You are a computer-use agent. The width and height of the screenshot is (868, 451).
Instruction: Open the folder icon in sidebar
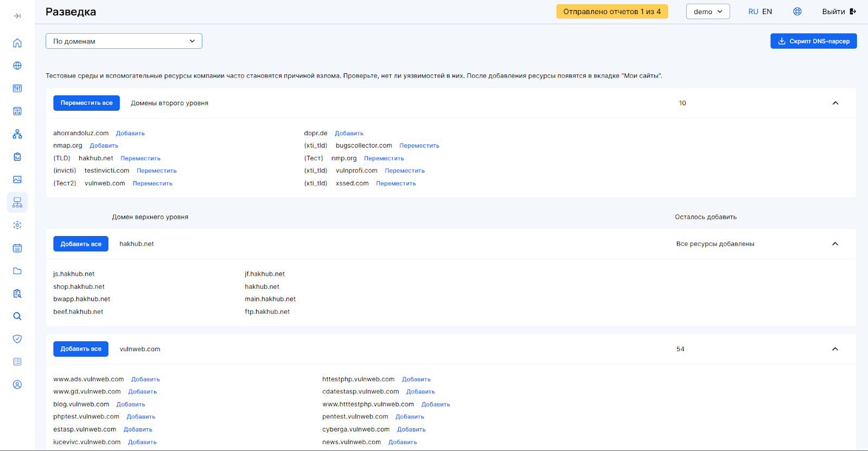coord(17,271)
